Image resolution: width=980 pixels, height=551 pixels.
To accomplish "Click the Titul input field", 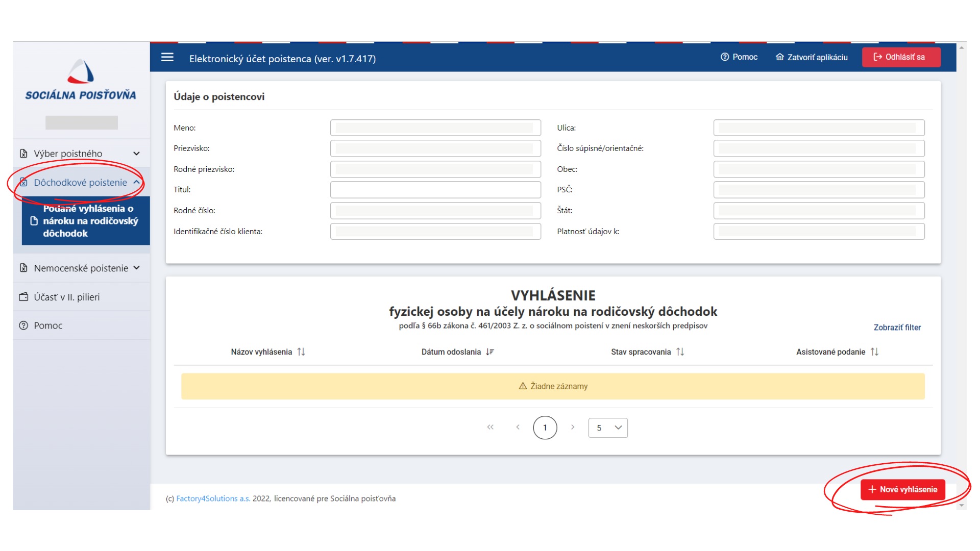I will pos(435,190).
